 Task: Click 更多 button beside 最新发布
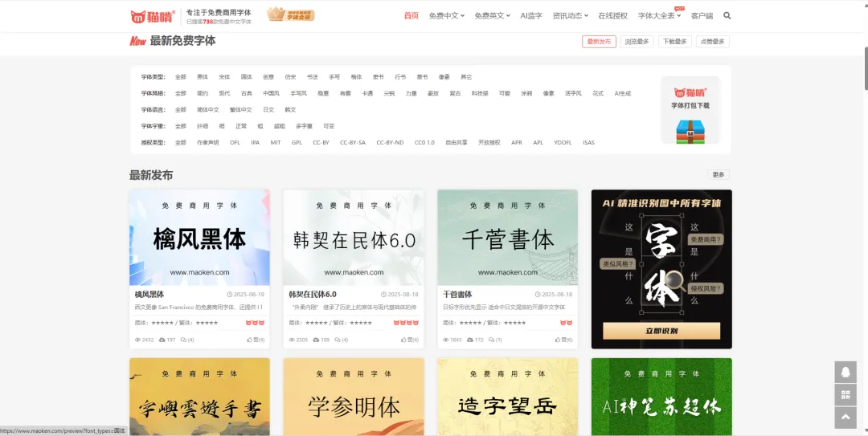pos(719,175)
